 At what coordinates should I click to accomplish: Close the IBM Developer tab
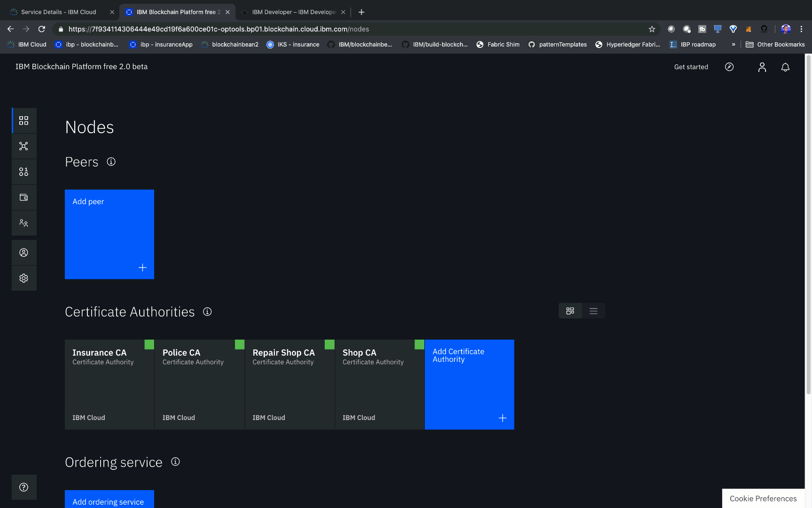coord(343,12)
